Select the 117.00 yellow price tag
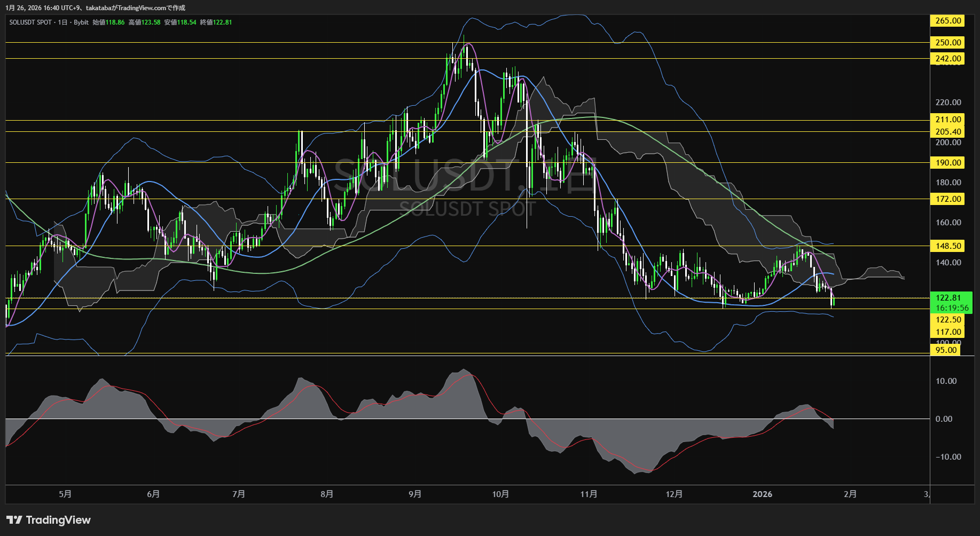The width and height of the screenshot is (980, 536). coord(948,332)
